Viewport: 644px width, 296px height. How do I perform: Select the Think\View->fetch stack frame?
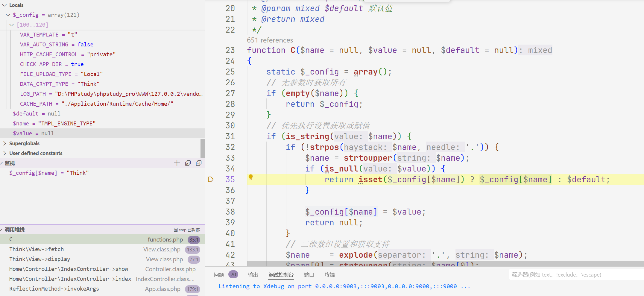[37, 249]
